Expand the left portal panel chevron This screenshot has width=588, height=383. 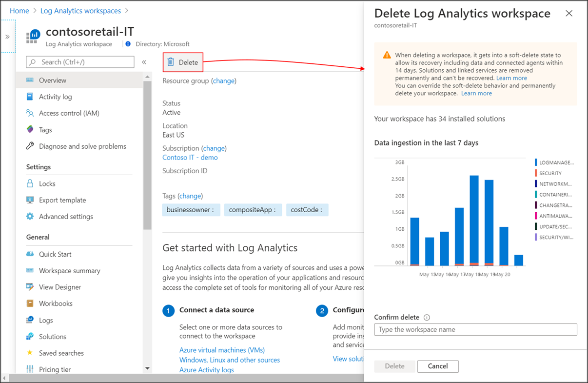(8, 37)
